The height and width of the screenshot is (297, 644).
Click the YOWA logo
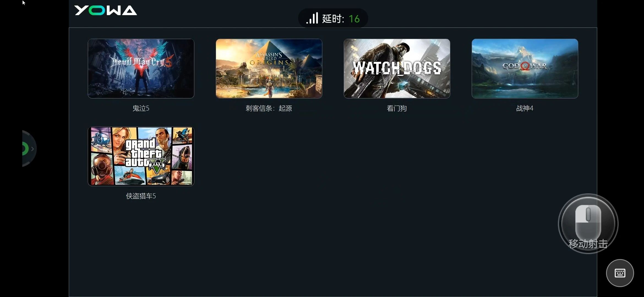pos(106,10)
